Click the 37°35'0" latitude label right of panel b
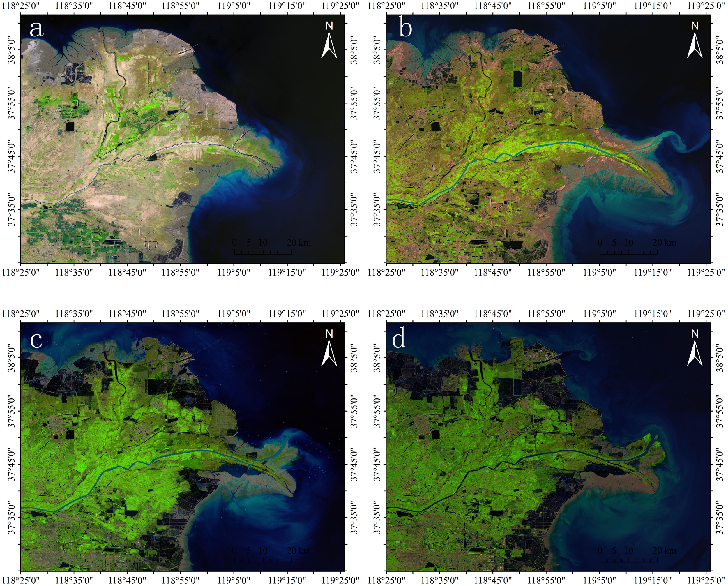728x586 pixels. (719, 210)
